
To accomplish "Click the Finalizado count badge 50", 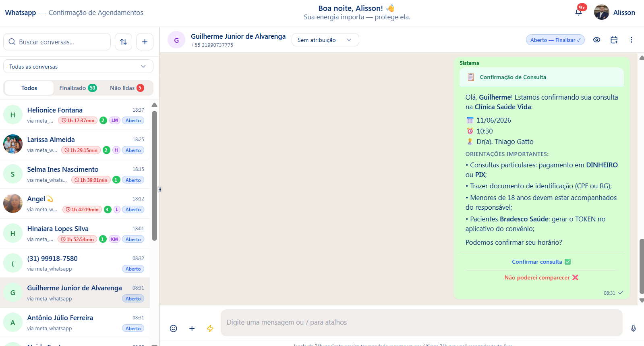I will coord(93,88).
